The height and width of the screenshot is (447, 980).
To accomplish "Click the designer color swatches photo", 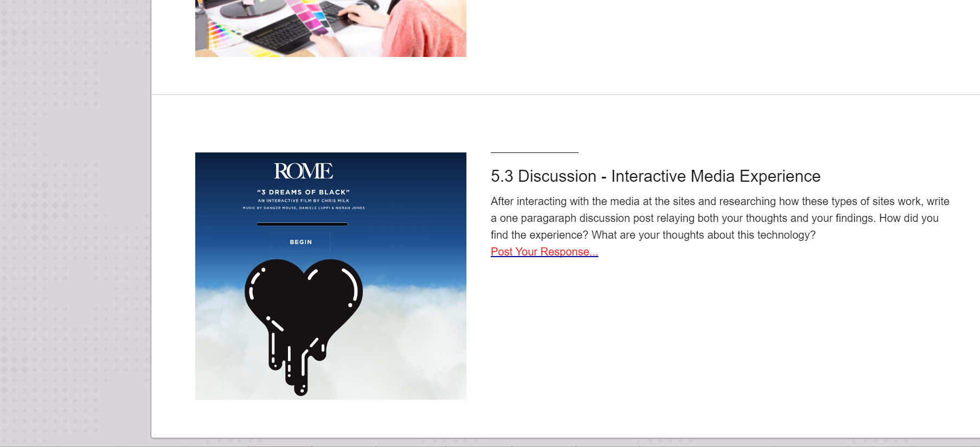I will click(331, 28).
